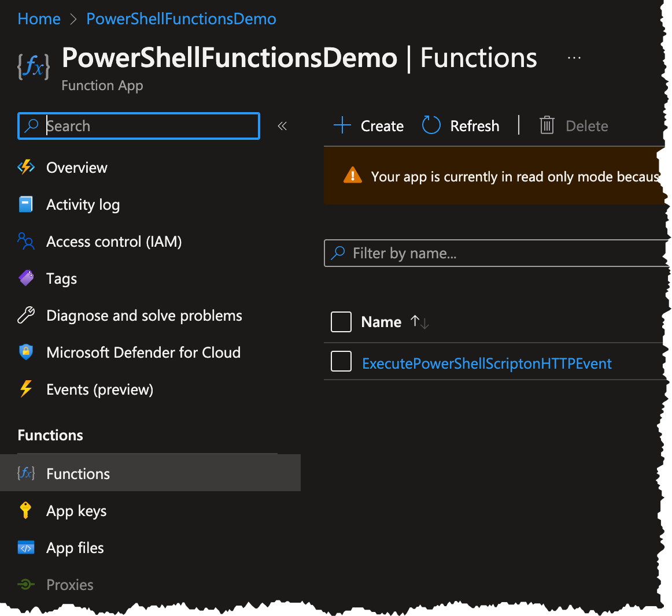
Task: Open Microsoft Defender for Cloud
Action: click(143, 352)
